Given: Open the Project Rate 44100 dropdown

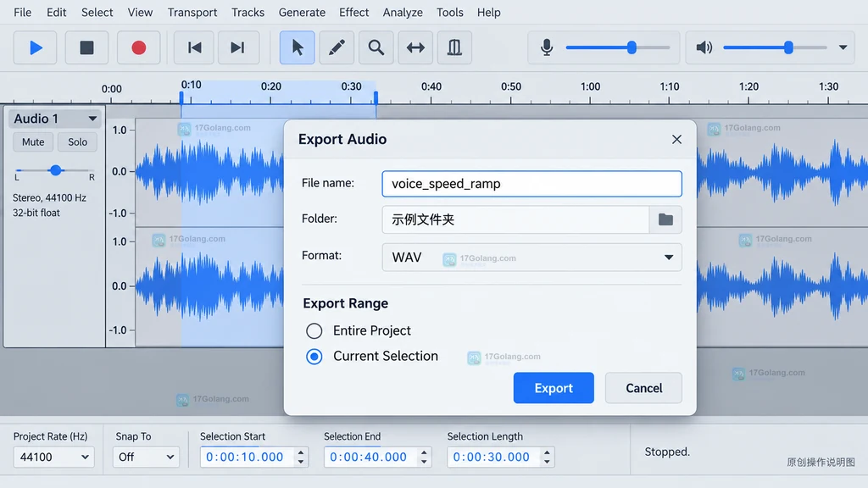Looking at the screenshot, I should [53, 457].
